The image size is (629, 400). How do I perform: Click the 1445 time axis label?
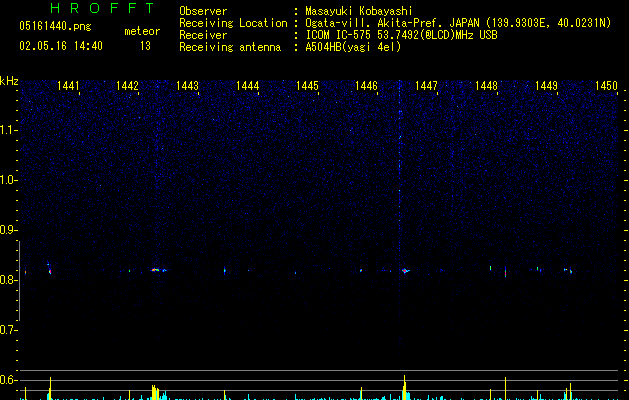pos(307,86)
